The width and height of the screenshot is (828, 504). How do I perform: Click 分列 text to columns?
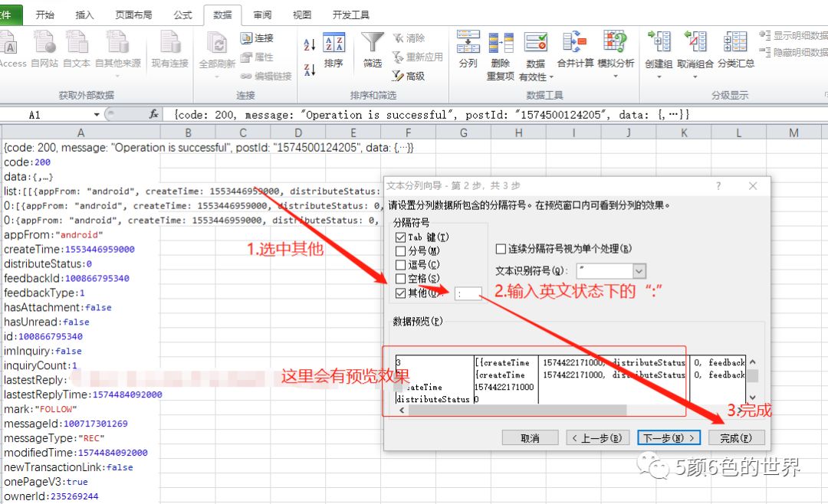[x=468, y=49]
